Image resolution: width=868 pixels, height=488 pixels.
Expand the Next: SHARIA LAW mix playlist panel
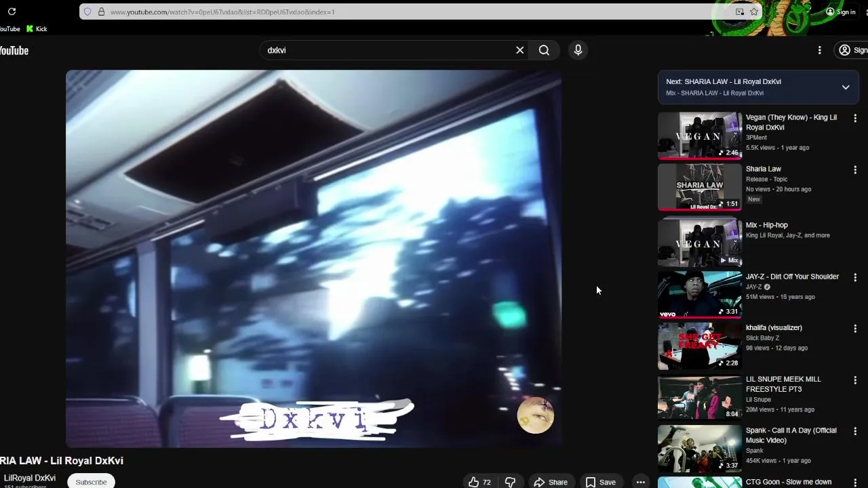(x=846, y=87)
